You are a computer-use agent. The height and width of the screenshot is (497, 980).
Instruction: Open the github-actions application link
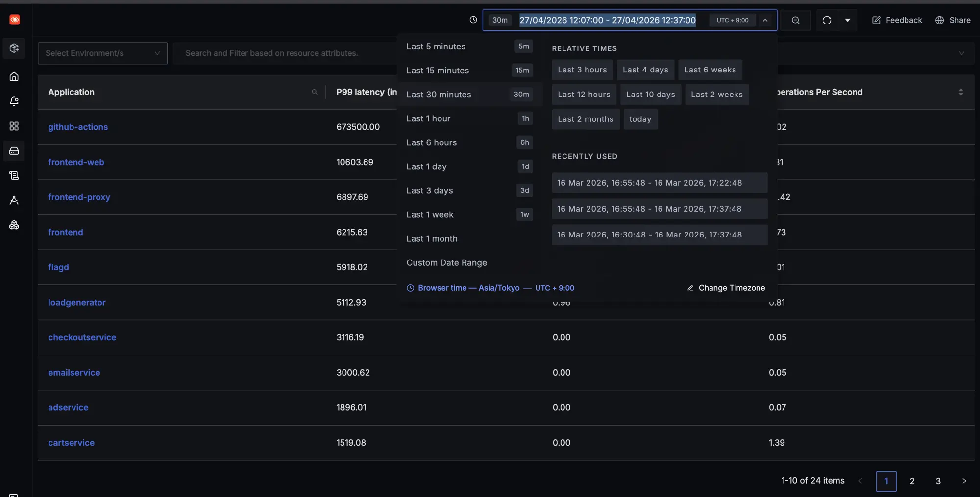coord(78,127)
